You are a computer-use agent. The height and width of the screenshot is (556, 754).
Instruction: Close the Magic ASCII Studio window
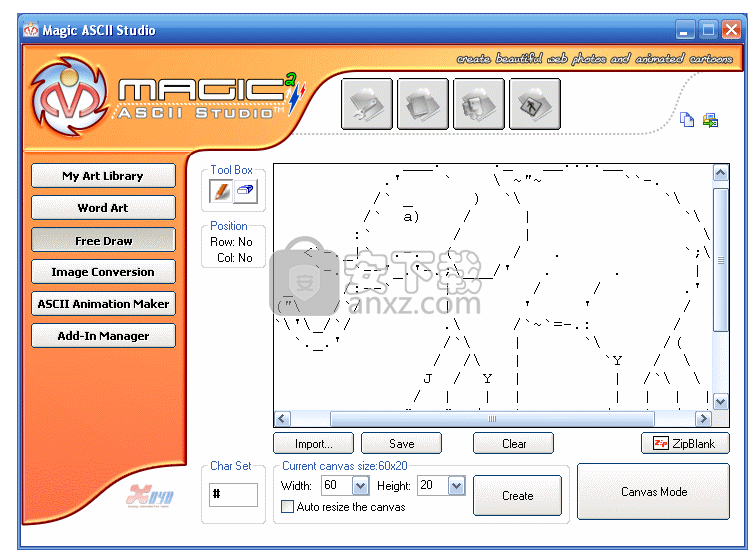[732, 30]
